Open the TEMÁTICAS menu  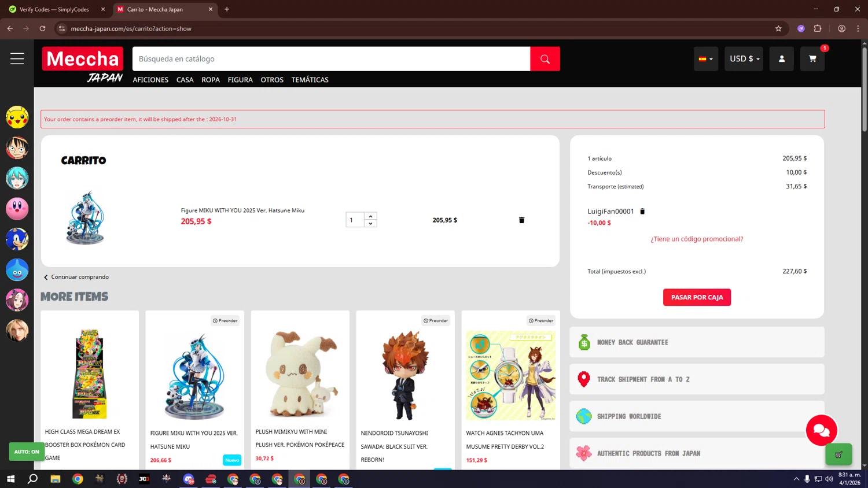click(x=310, y=80)
